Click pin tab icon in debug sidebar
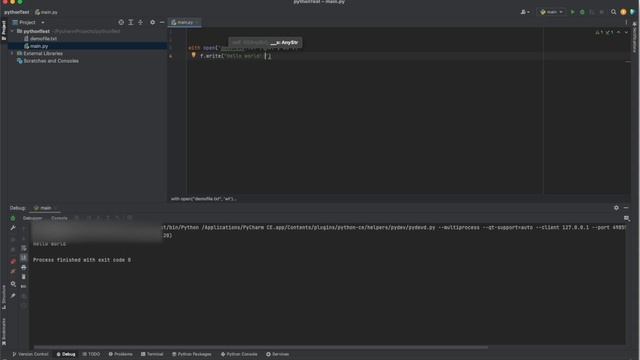The height and width of the screenshot is (360, 640). tap(13, 296)
